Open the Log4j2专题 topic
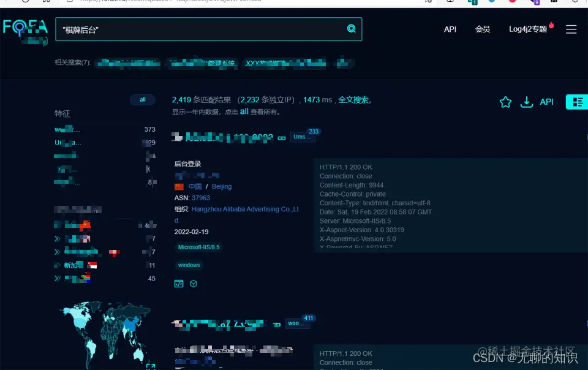588x370 pixels. [x=528, y=29]
